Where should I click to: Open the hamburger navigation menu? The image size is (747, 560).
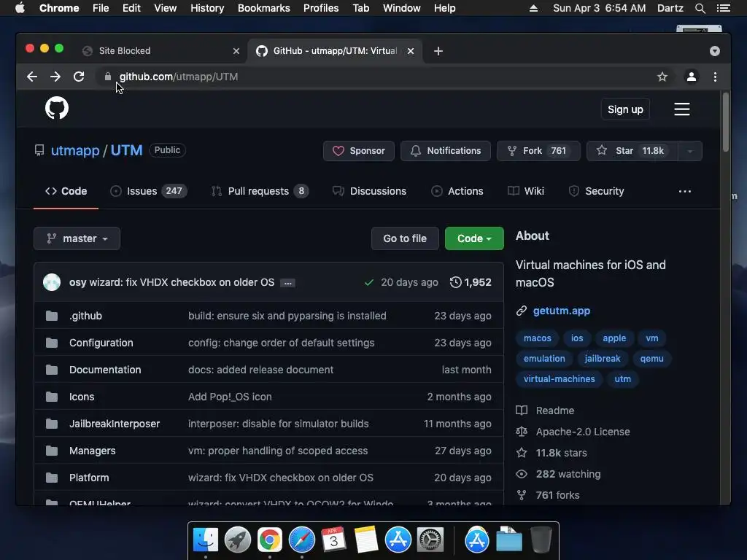click(x=682, y=109)
